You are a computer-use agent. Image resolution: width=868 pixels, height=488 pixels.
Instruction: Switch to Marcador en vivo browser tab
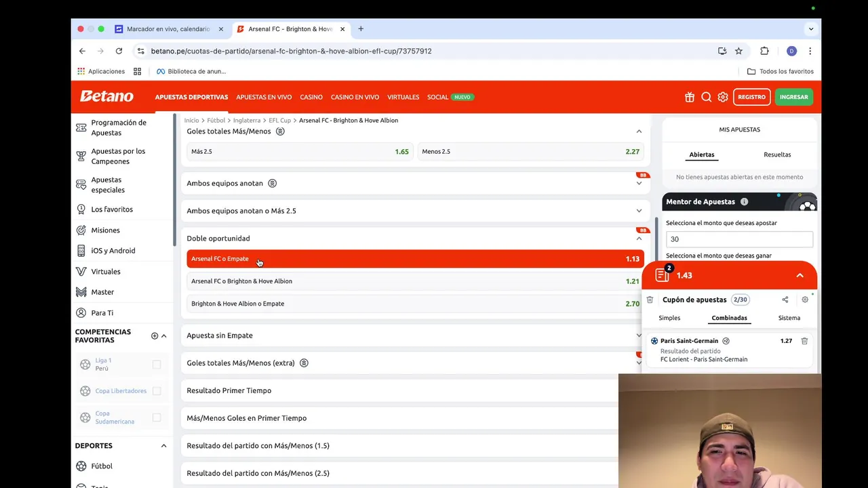(x=168, y=29)
